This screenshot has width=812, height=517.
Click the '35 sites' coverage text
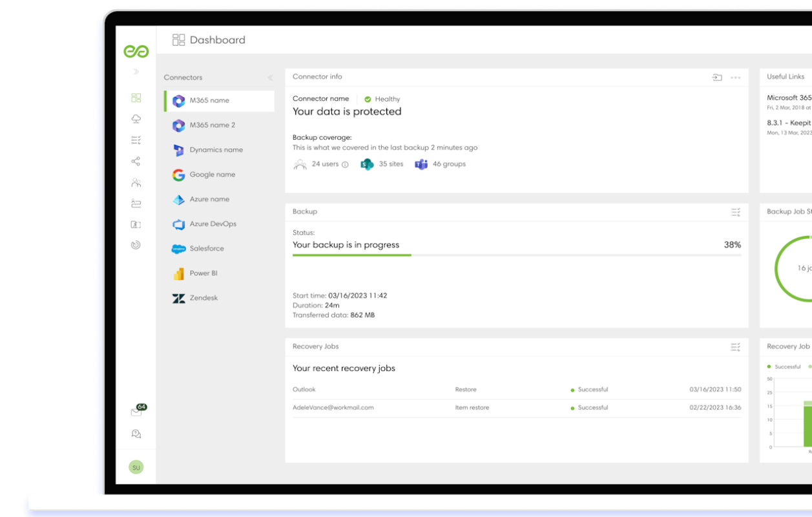[391, 164]
